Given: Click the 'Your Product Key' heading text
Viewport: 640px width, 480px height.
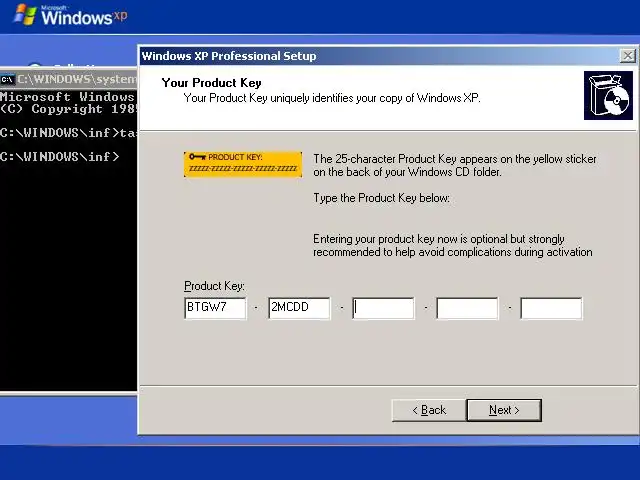Looking at the screenshot, I should click(x=211, y=82).
